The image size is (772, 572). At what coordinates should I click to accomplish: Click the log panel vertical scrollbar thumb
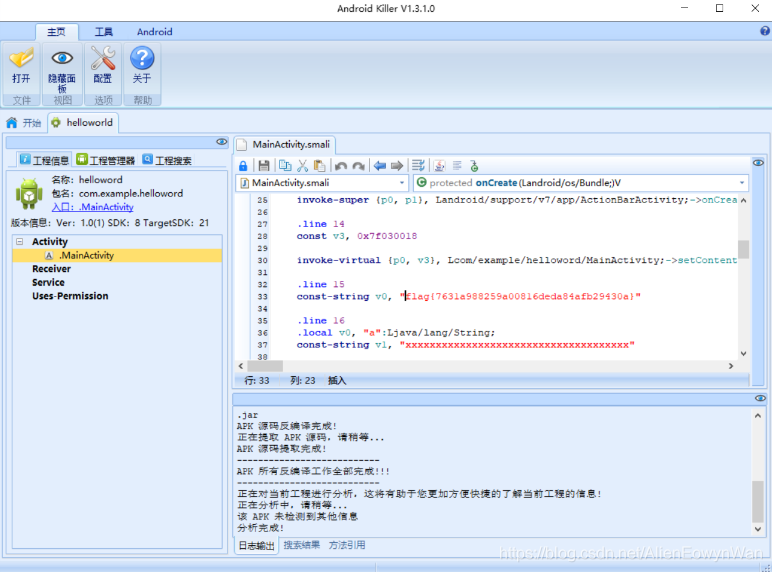click(x=757, y=501)
